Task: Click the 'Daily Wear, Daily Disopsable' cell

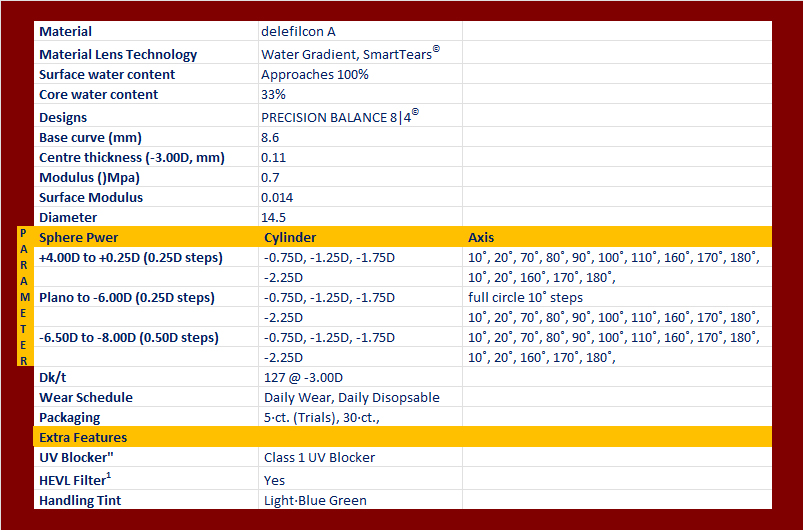Action: point(360,397)
